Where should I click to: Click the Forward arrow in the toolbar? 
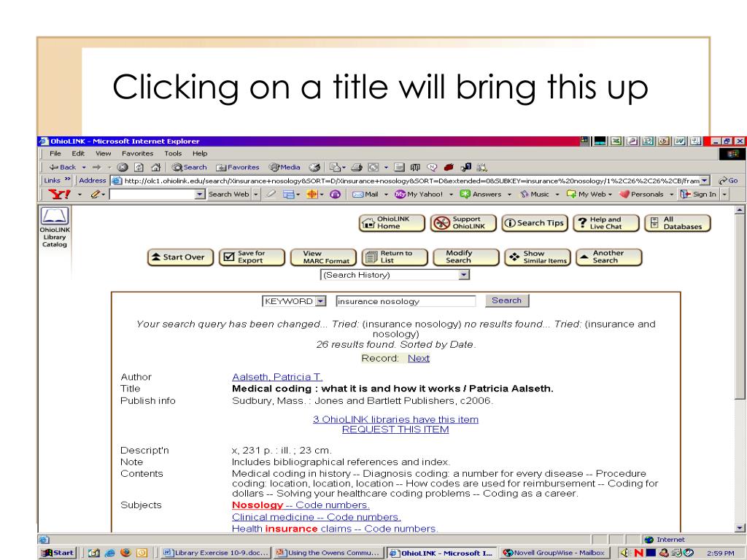tap(97, 167)
